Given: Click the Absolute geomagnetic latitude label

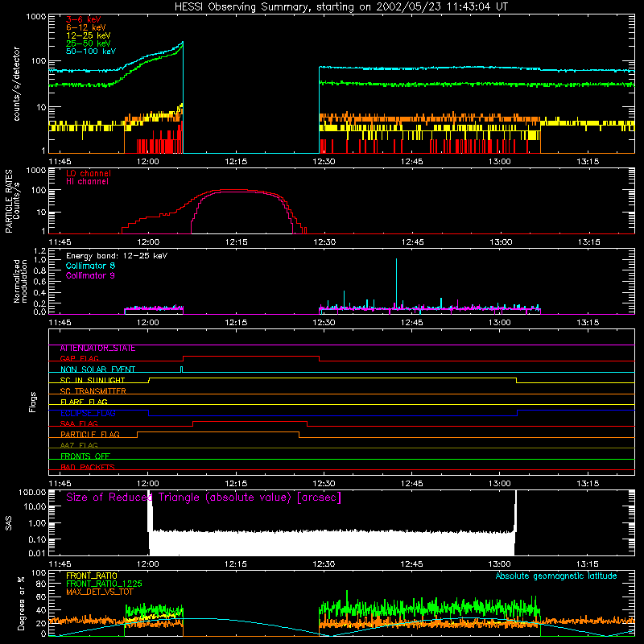Looking at the screenshot, I should tap(556, 576).
